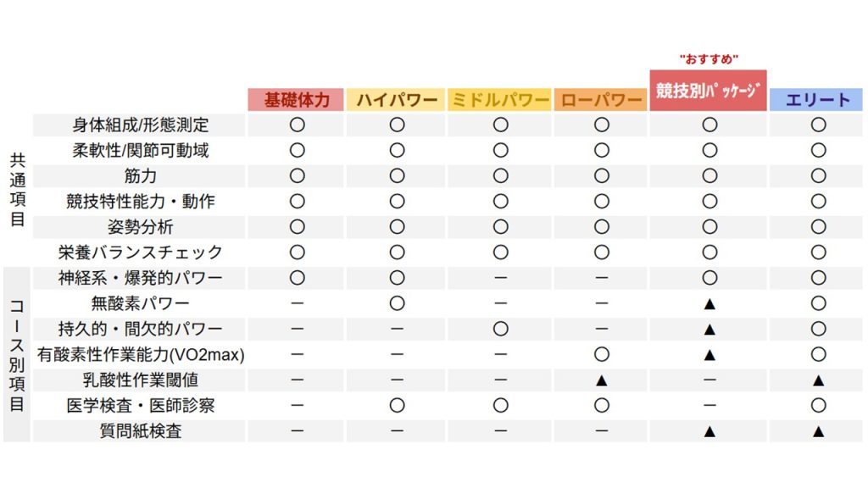The height and width of the screenshot is (488, 868).
Task: Open the ローパワー course header
Action: click(601, 100)
